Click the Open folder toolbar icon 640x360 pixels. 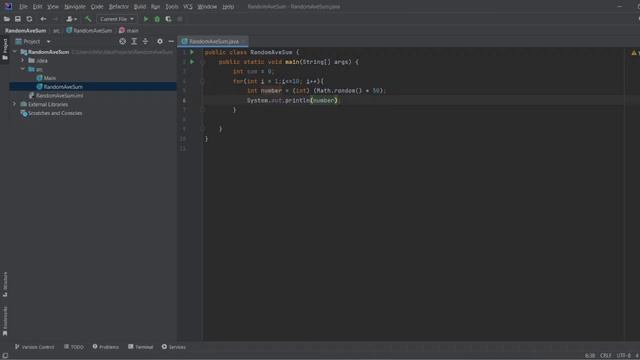pos(7,19)
